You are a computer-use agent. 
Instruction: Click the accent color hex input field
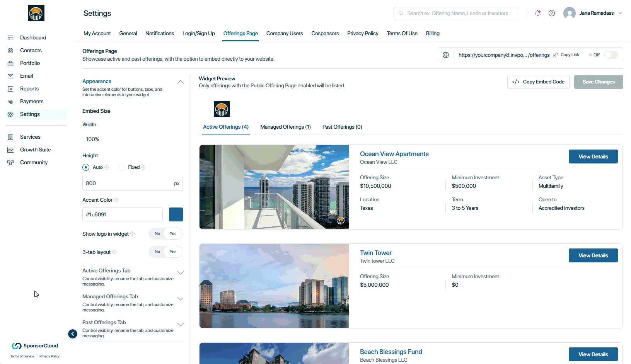pyautogui.click(x=123, y=214)
